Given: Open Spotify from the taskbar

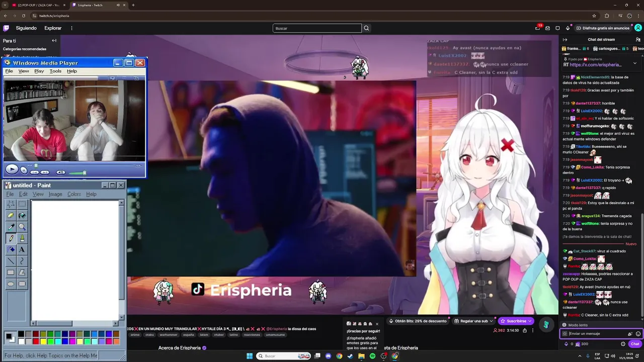Looking at the screenshot, I should point(372,356).
